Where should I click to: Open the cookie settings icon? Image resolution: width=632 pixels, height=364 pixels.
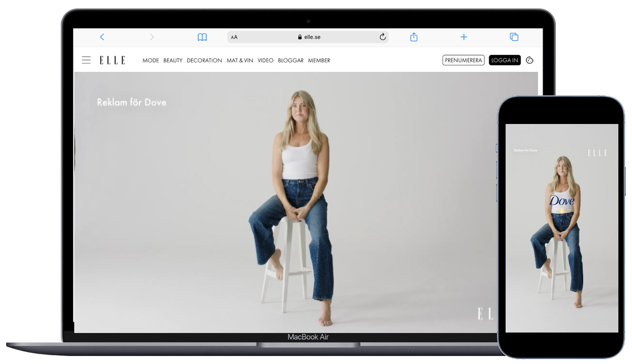pyautogui.click(x=530, y=60)
